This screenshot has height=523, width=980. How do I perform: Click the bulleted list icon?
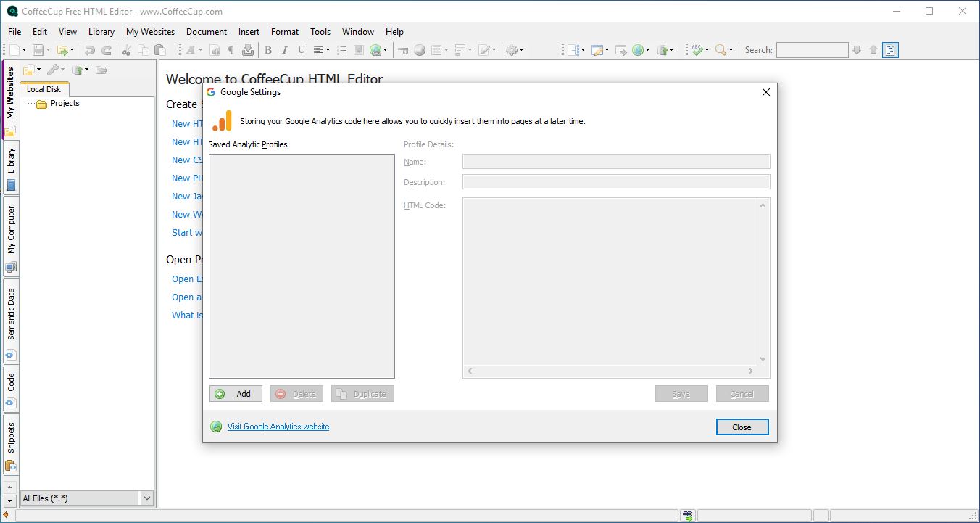click(x=342, y=50)
